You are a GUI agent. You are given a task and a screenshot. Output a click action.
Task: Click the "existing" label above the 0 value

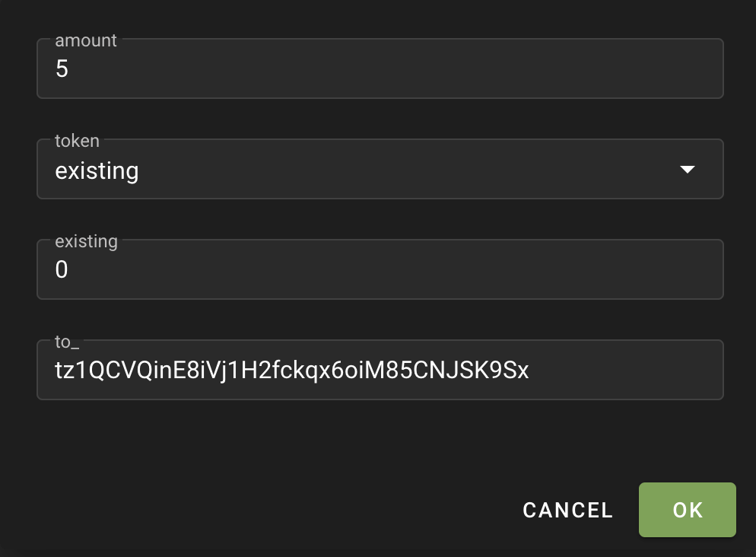(x=86, y=242)
